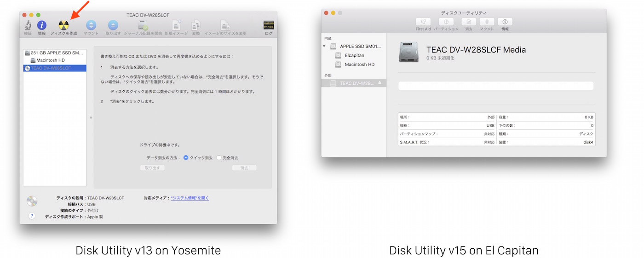Select the Elcapitan volume in sidebar
Image resolution: width=644 pixels, height=258 pixels.
354,55
